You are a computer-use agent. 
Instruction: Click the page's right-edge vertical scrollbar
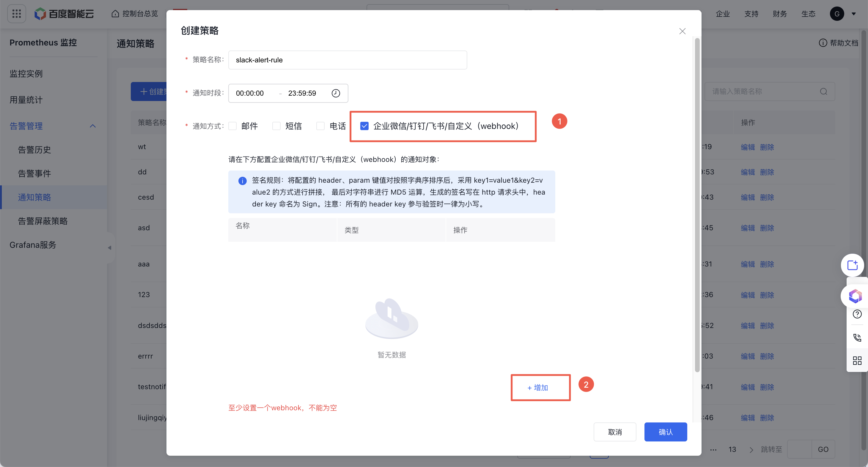tap(863, 241)
